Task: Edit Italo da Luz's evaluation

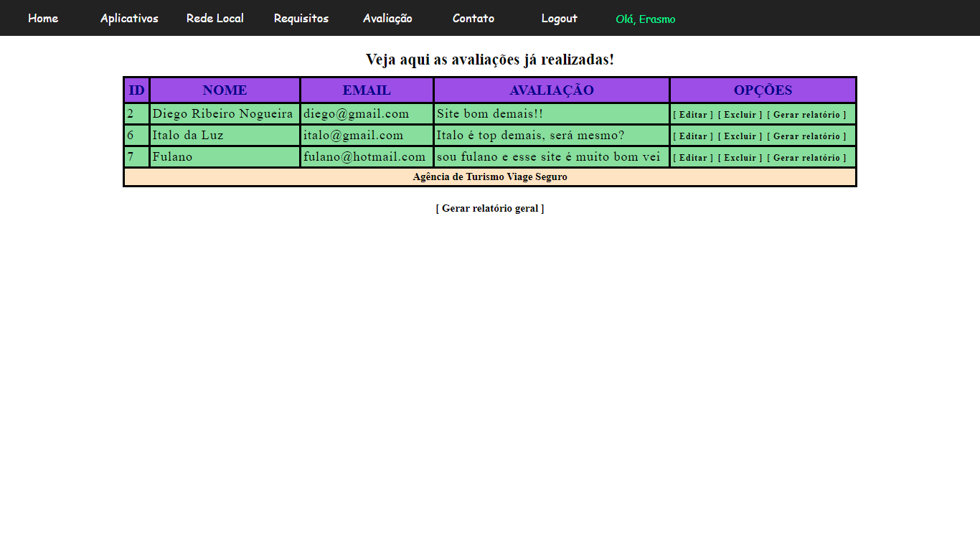Action: point(693,136)
